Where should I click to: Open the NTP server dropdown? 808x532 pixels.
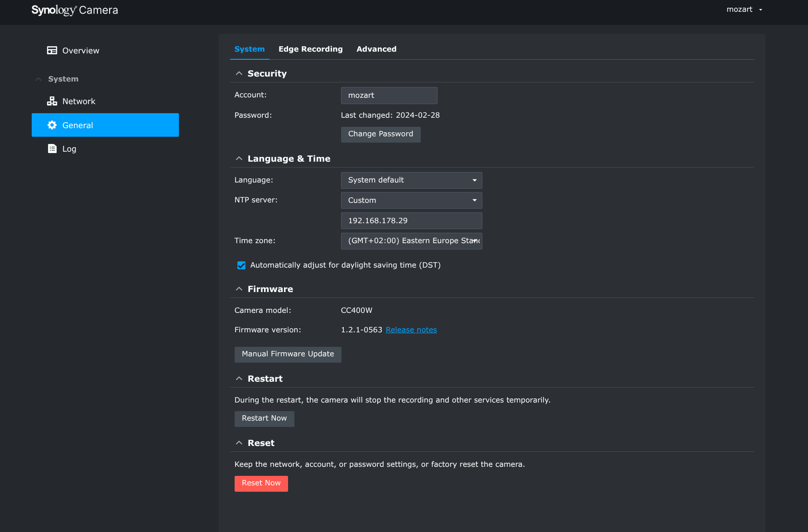pyautogui.click(x=411, y=200)
